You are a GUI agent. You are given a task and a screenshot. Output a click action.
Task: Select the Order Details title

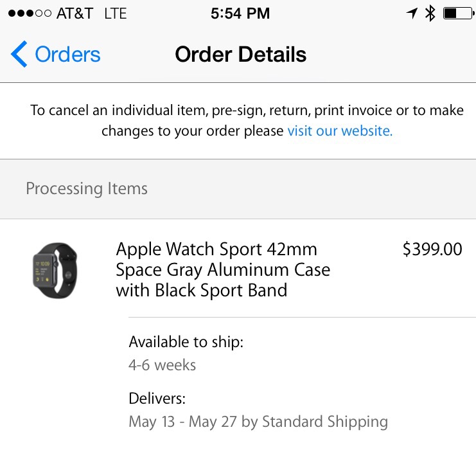pyautogui.click(x=241, y=55)
